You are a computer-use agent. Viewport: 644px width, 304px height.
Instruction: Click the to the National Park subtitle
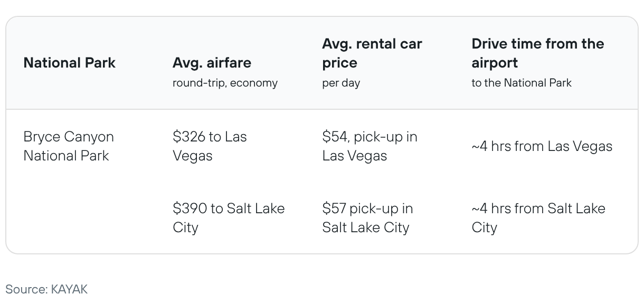coord(521,83)
